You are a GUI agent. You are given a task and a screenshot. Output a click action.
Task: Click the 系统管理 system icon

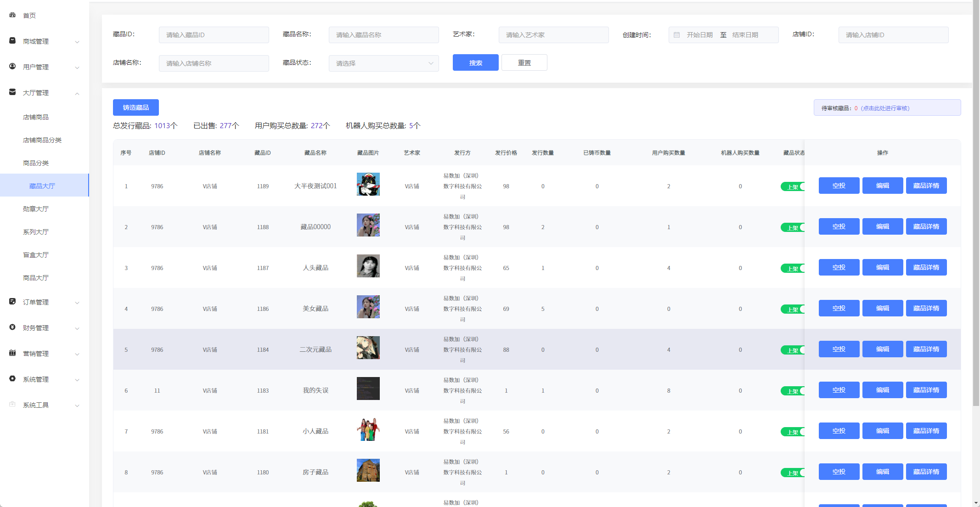pos(12,379)
